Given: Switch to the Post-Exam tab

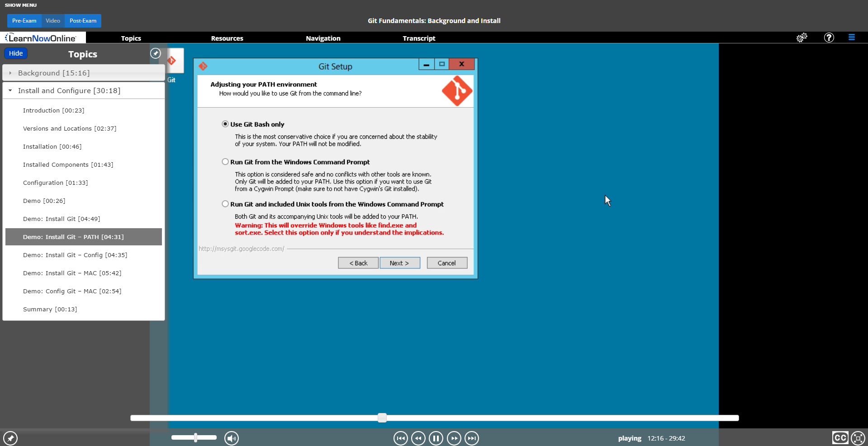Looking at the screenshot, I should point(83,21).
